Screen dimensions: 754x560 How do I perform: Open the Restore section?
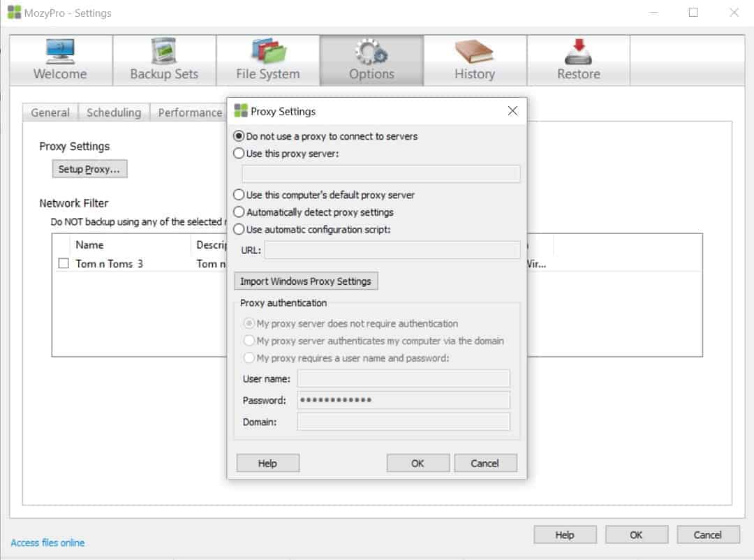579,60
